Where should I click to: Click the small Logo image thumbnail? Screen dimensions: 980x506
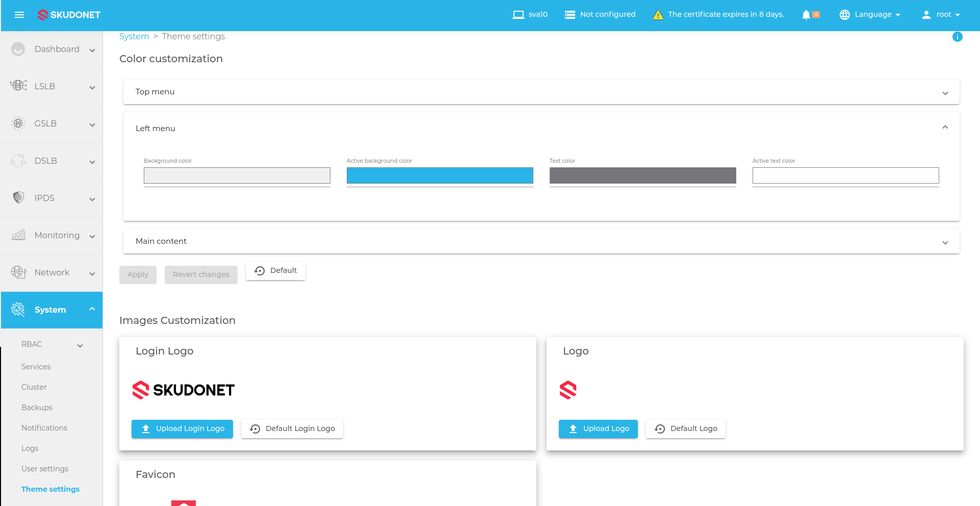coord(568,390)
